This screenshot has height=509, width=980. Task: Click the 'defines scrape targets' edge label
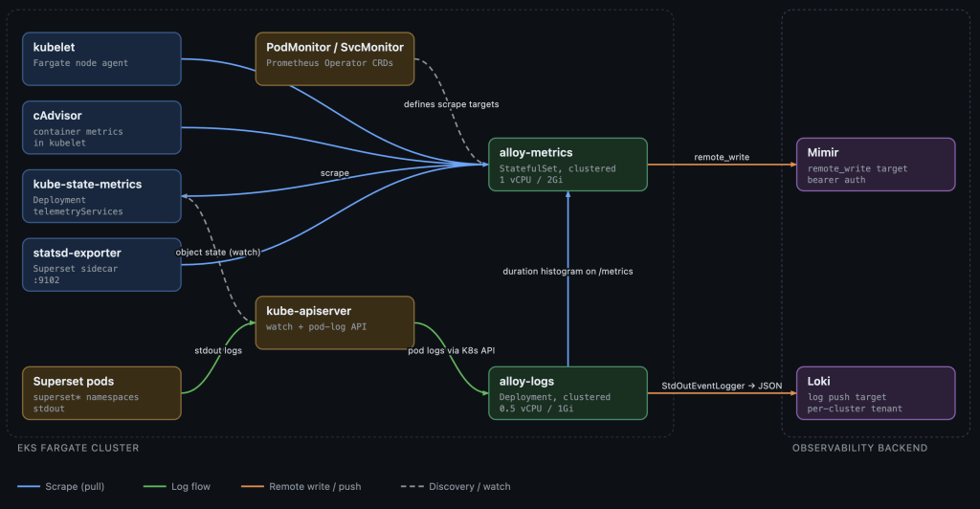(x=452, y=104)
